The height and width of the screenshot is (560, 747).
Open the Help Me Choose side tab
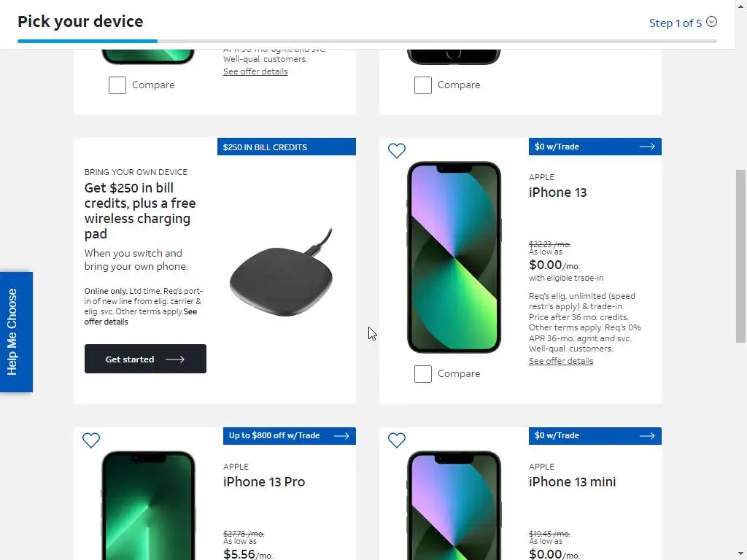tap(16, 332)
